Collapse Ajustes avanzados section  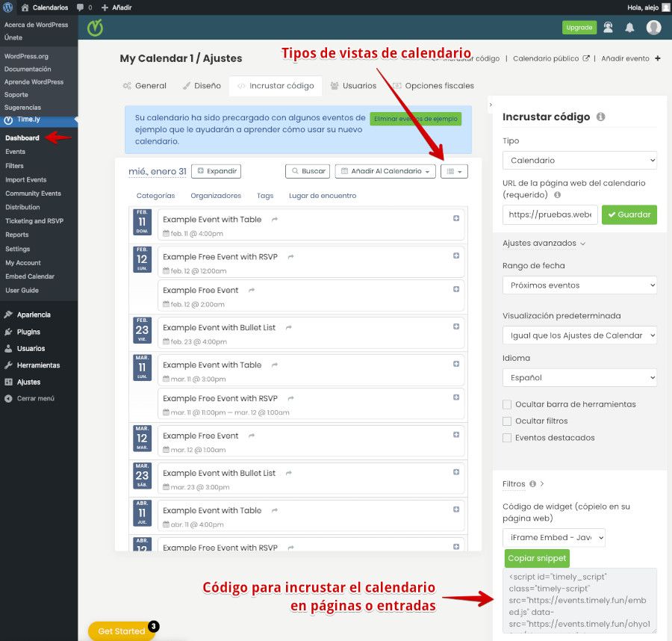tap(544, 243)
